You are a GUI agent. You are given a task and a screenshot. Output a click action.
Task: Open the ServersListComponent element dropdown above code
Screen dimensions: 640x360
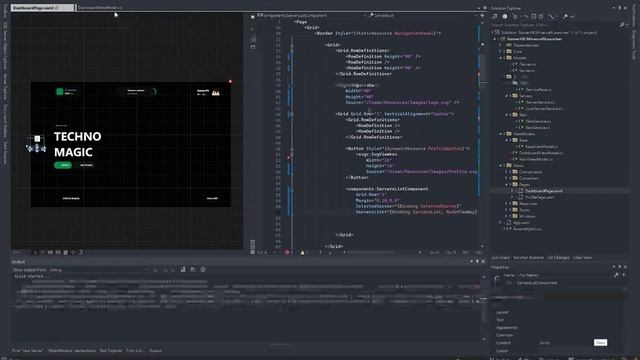312,16
